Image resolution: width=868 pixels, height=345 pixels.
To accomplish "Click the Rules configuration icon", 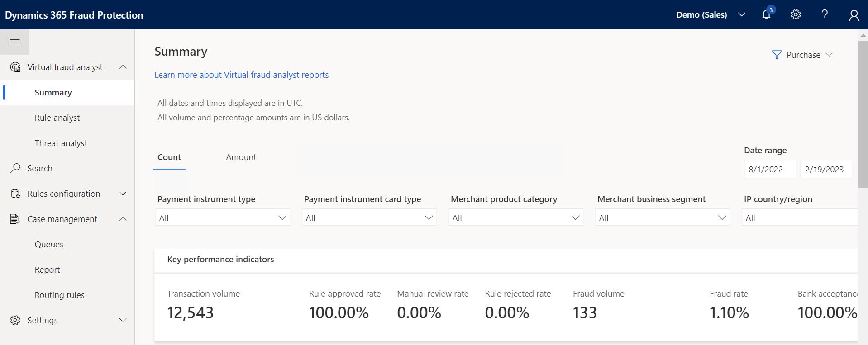I will (x=15, y=194).
